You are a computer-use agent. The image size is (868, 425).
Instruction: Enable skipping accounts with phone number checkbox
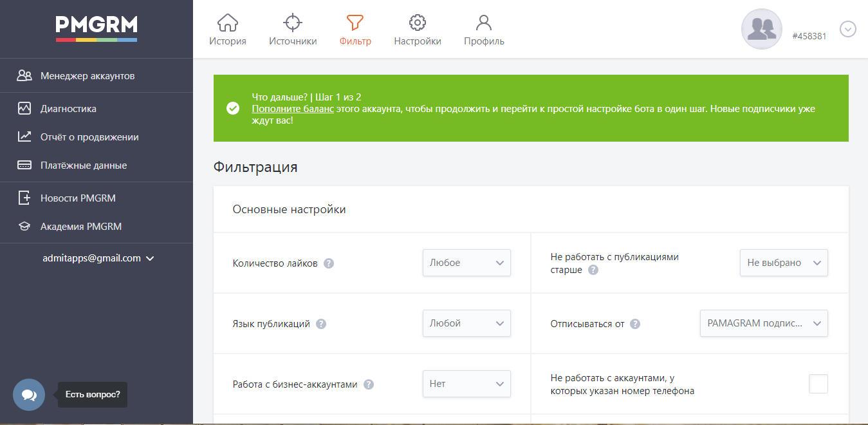point(818,384)
